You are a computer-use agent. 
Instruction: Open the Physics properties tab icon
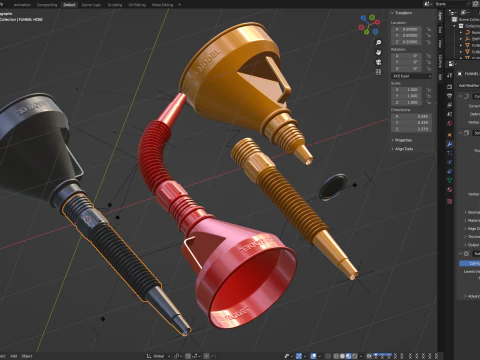coord(449,162)
